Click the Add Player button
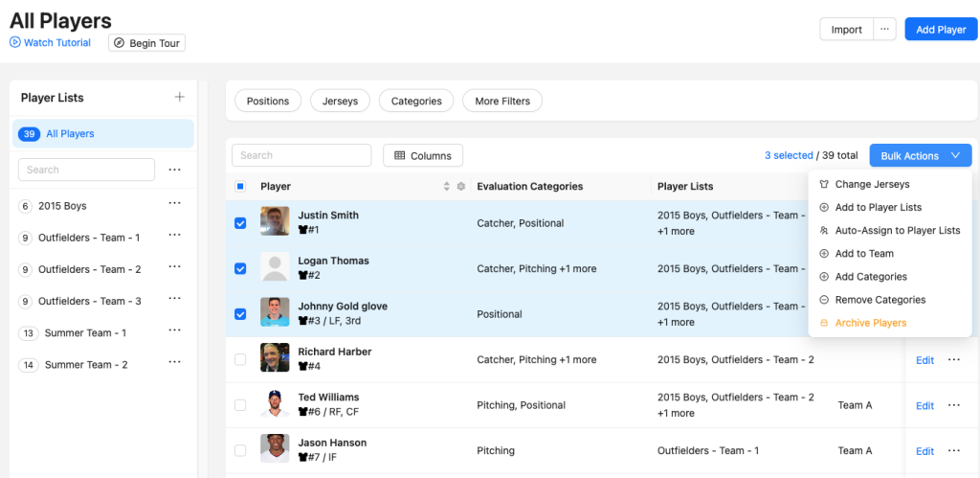 click(x=940, y=30)
